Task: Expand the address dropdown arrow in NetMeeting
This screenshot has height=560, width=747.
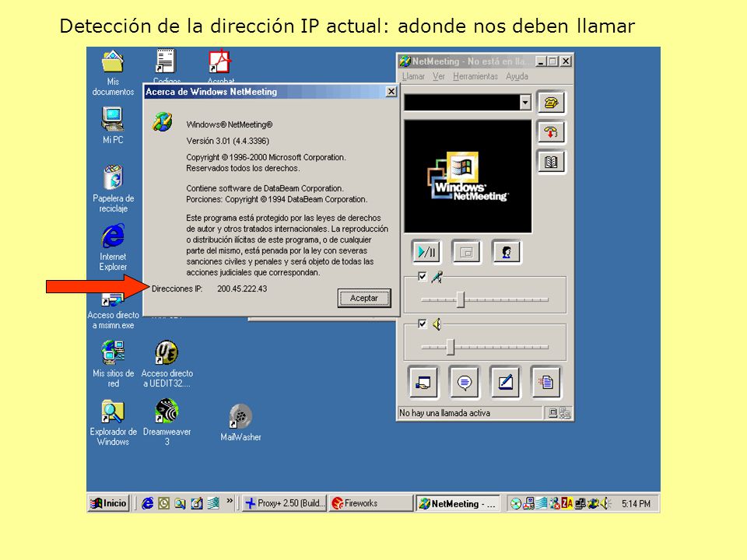Action: (525, 103)
